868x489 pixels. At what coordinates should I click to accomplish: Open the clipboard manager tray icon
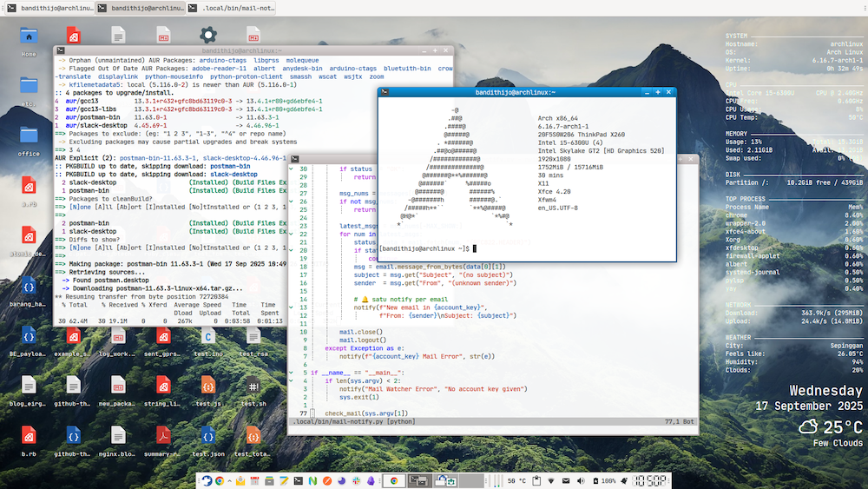[536, 480]
